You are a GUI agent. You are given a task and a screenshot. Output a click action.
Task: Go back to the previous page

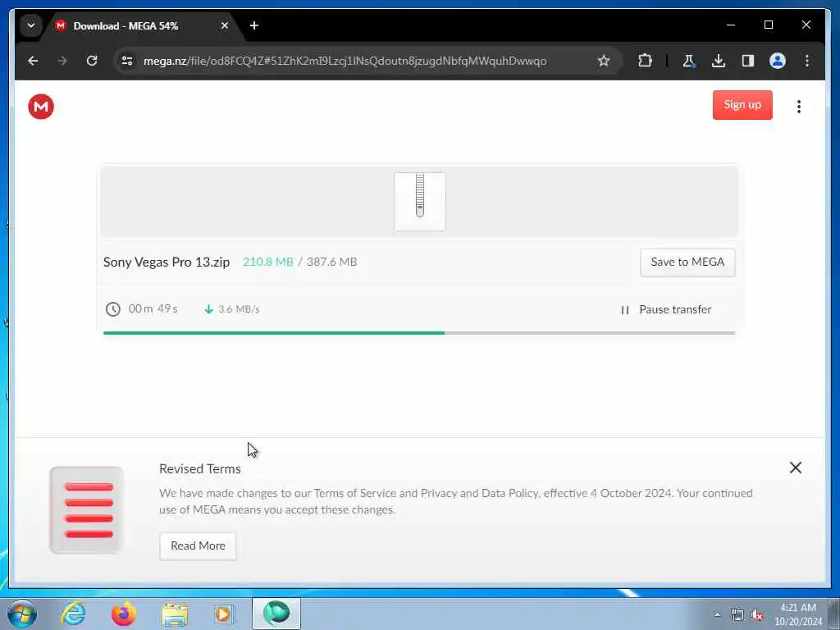33,61
